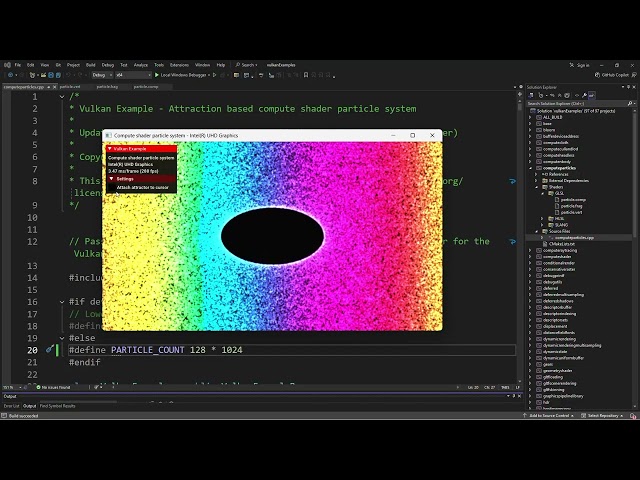The width and height of the screenshot is (640, 480).
Task: Click the Save file icon in toolbar
Action: (51, 75)
